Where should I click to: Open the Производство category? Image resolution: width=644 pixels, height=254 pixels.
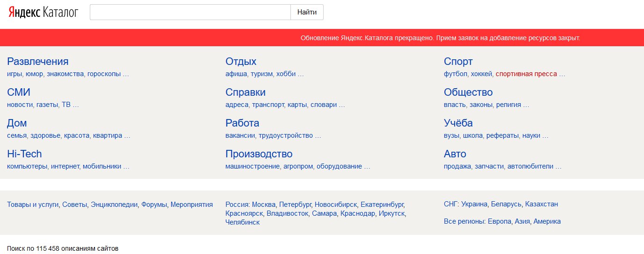tap(259, 154)
